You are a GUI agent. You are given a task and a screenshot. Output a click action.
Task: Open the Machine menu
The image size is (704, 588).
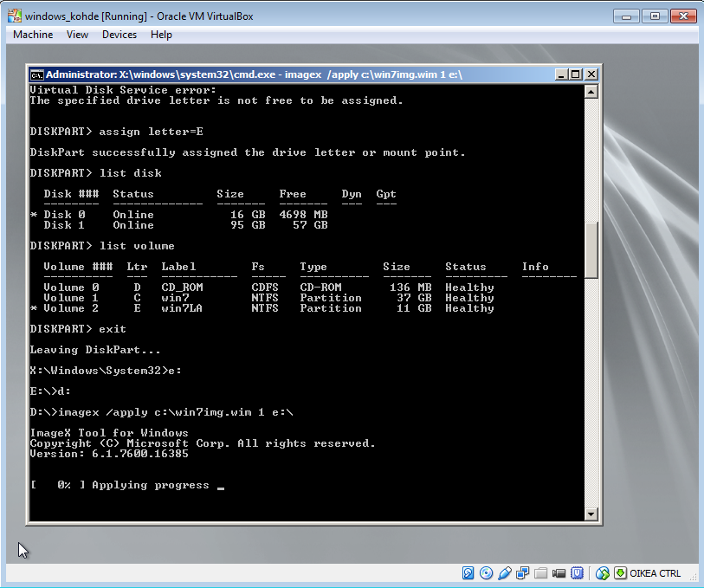[x=33, y=35]
